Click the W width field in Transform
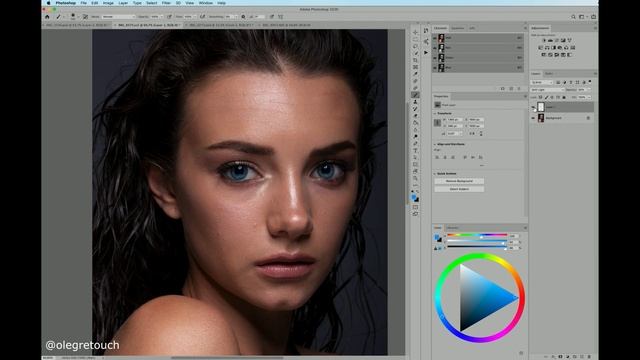 coord(454,120)
